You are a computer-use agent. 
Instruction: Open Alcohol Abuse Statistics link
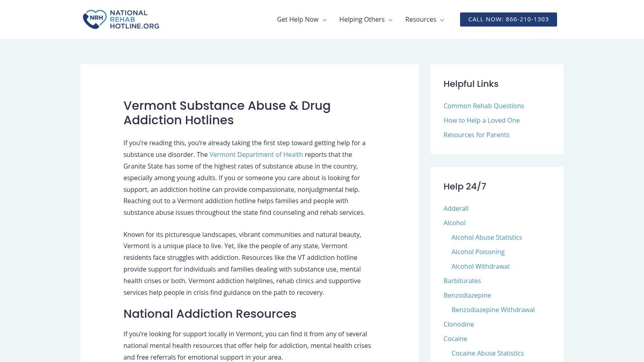487,237
